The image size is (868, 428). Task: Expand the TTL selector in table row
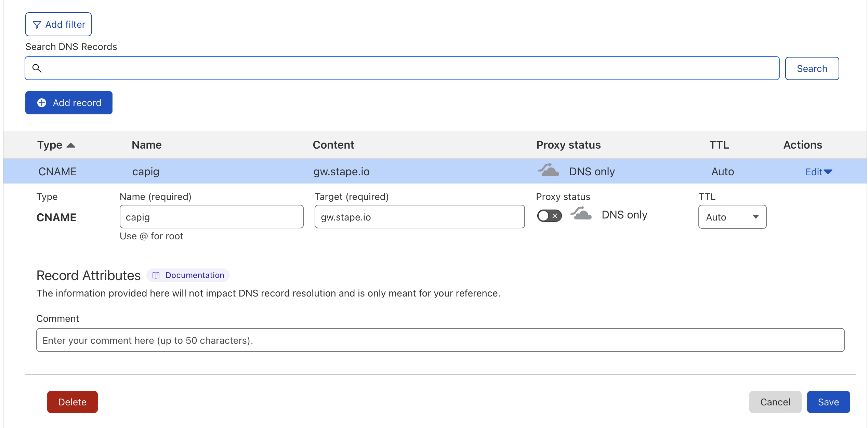point(732,216)
